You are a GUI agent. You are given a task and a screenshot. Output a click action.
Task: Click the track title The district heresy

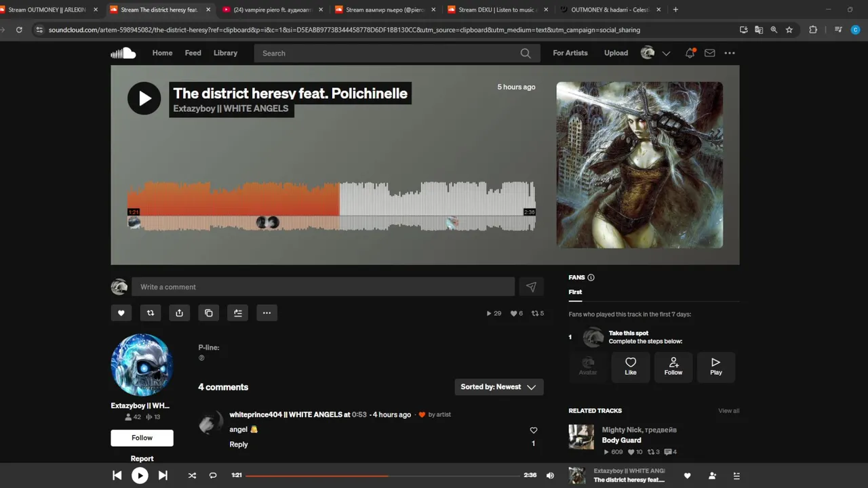click(x=290, y=94)
